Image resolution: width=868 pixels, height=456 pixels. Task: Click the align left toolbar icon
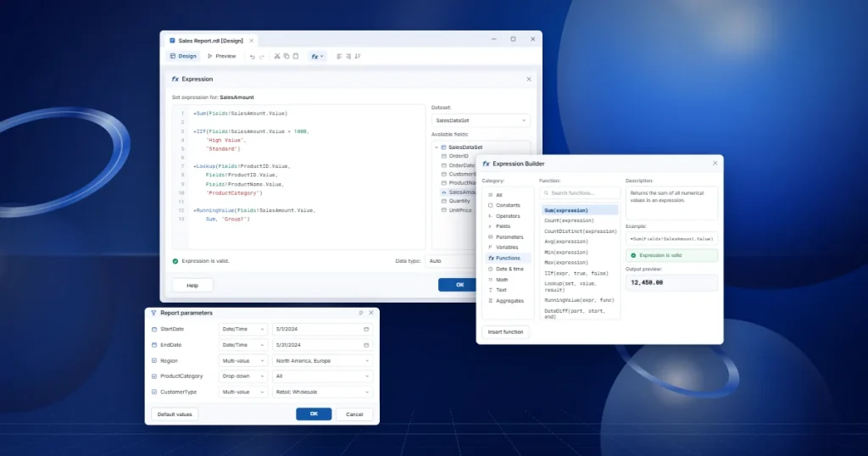pos(339,57)
